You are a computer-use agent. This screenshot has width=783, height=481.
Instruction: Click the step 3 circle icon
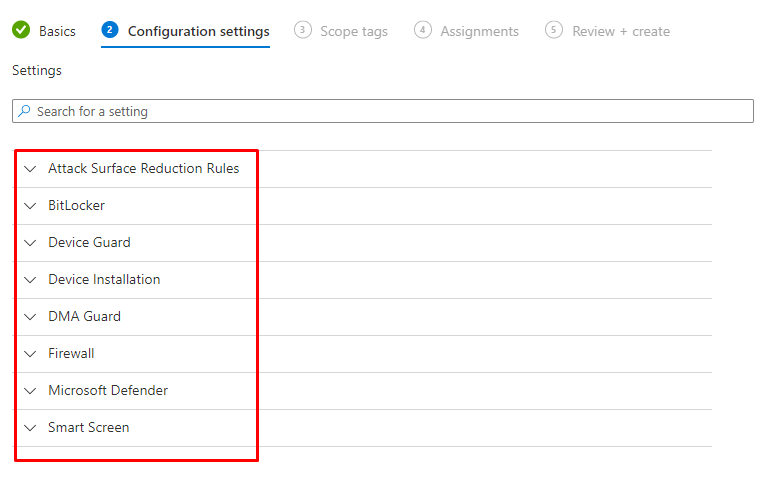click(303, 31)
